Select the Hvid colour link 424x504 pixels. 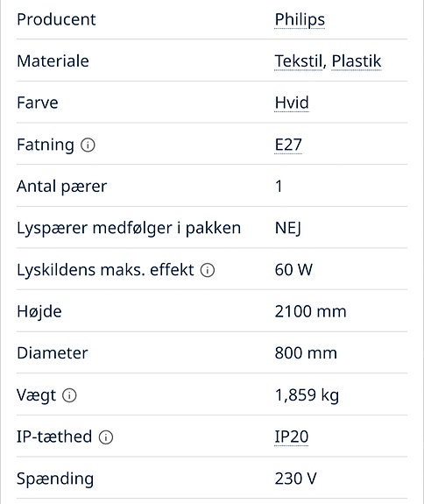(x=292, y=103)
